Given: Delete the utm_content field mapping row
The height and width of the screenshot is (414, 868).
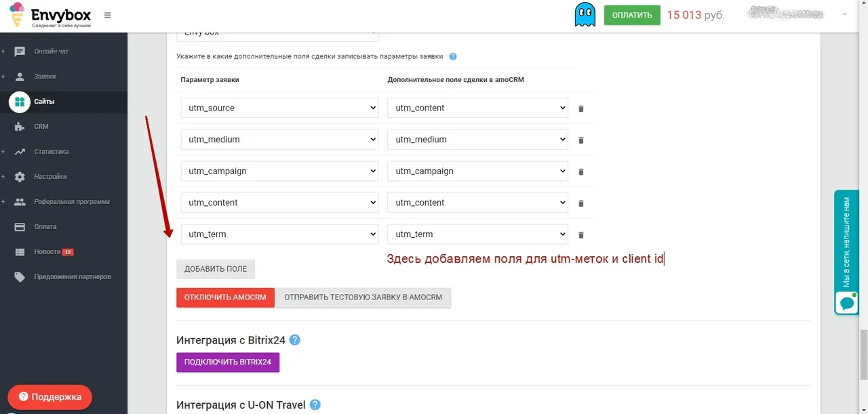Looking at the screenshot, I should click(x=580, y=203).
